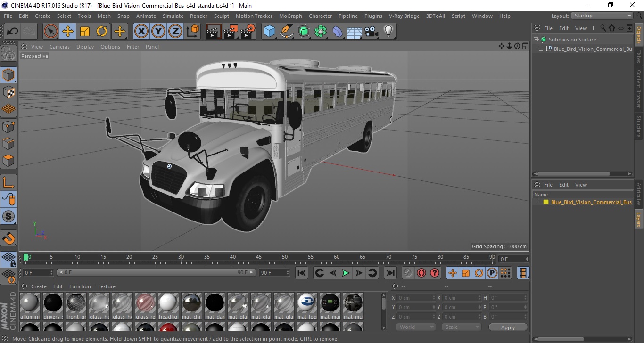The image size is (644, 343).
Task: Toggle Enable Snap magnet icon
Action: tap(8, 238)
